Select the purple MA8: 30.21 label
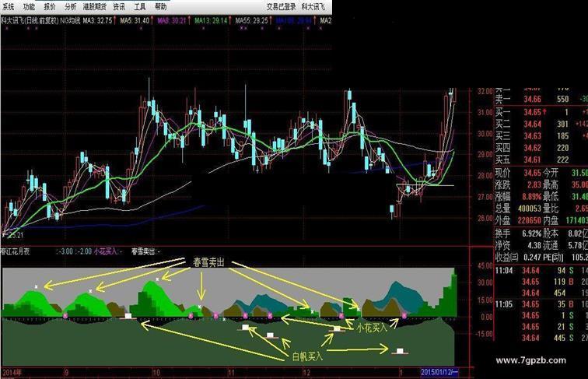 click(x=172, y=20)
